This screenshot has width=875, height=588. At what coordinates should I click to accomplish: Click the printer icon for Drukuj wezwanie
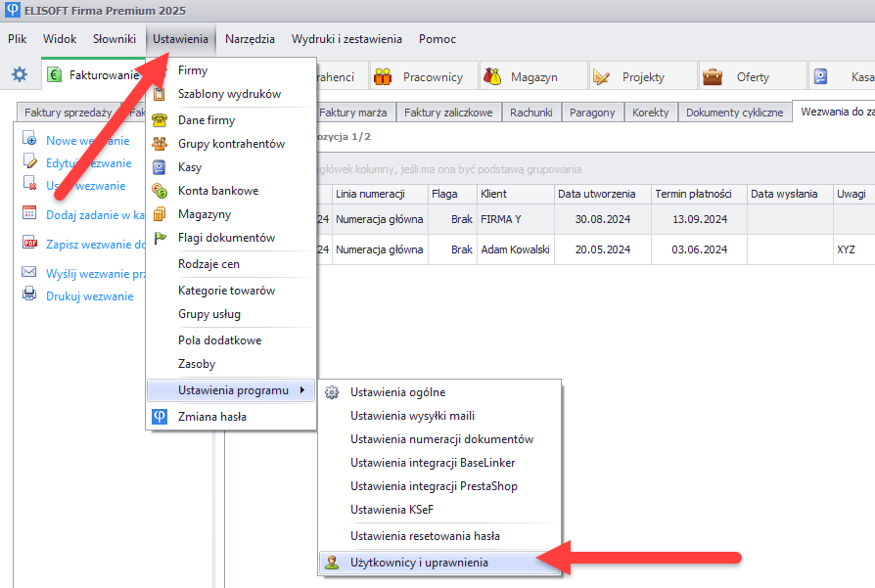coord(29,295)
